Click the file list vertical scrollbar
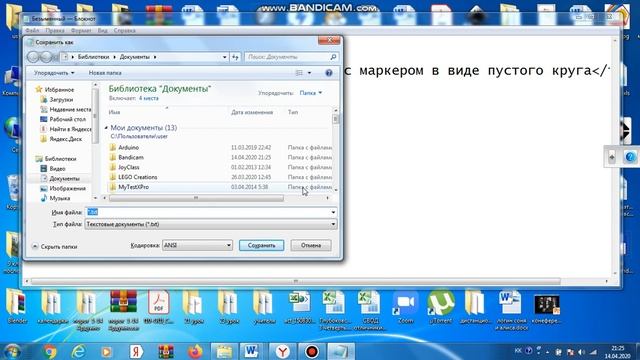The width and height of the screenshot is (640, 360). (x=336, y=118)
